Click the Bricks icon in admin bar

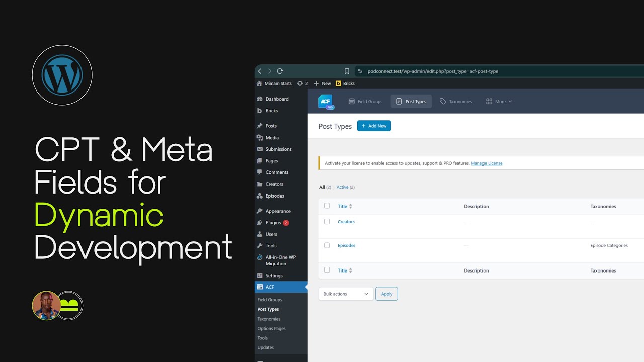[x=338, y=83]
